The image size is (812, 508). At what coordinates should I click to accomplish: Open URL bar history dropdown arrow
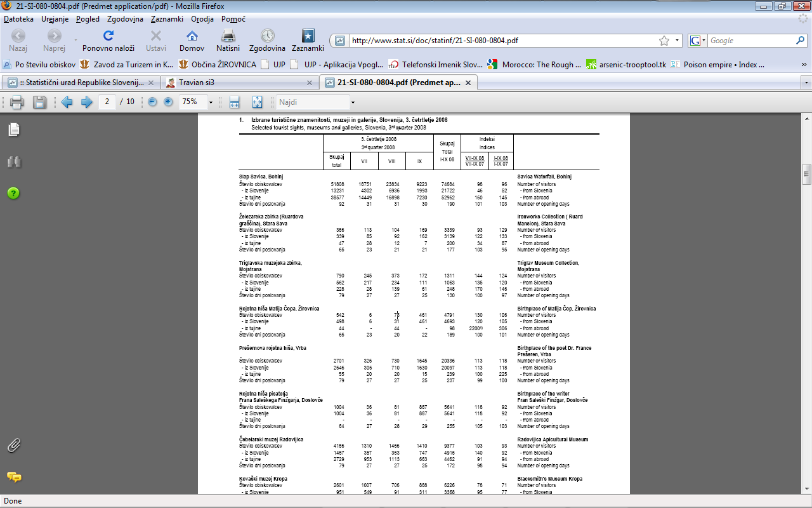(x=678, y=41)
